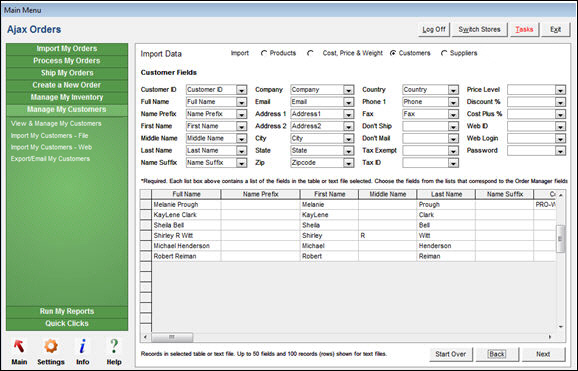
Task: Click the horizontal scrollbar thumb in the records table
Action: tap(172, 337)
